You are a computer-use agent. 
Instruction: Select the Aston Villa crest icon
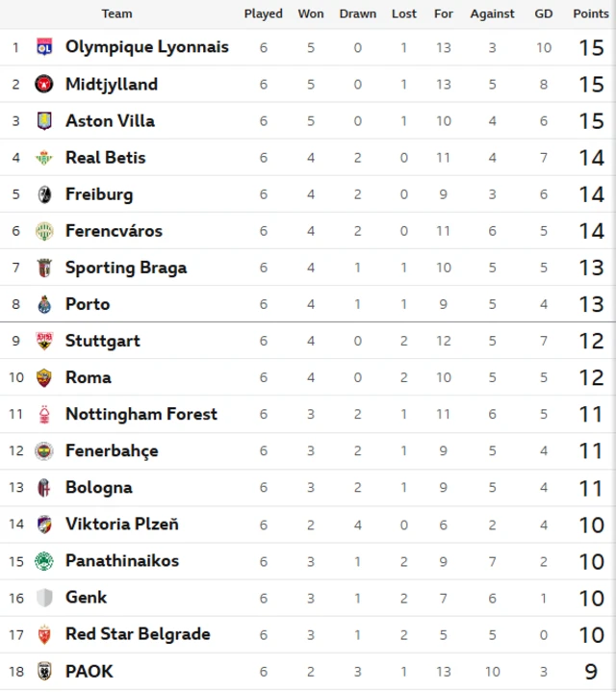click(x=44, y=120)
